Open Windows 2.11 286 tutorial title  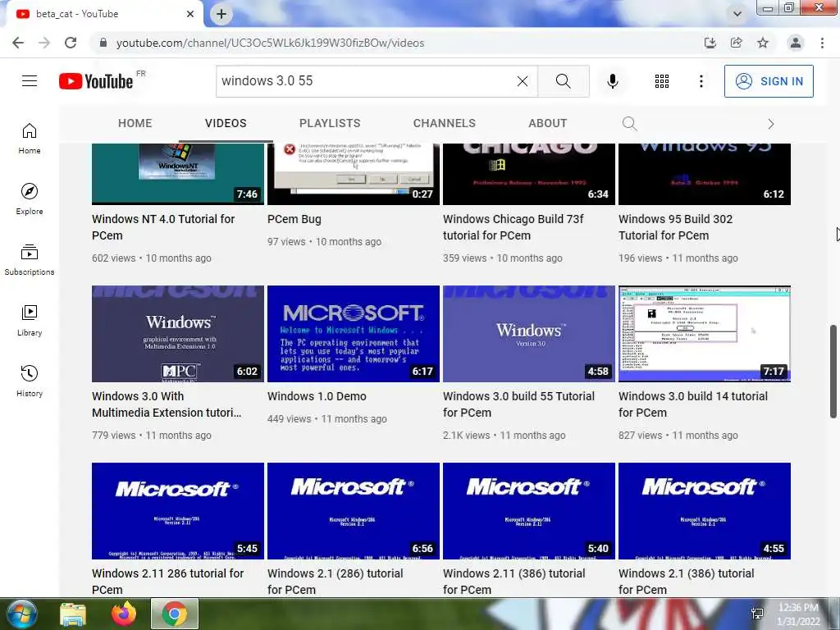coord(167,582)
